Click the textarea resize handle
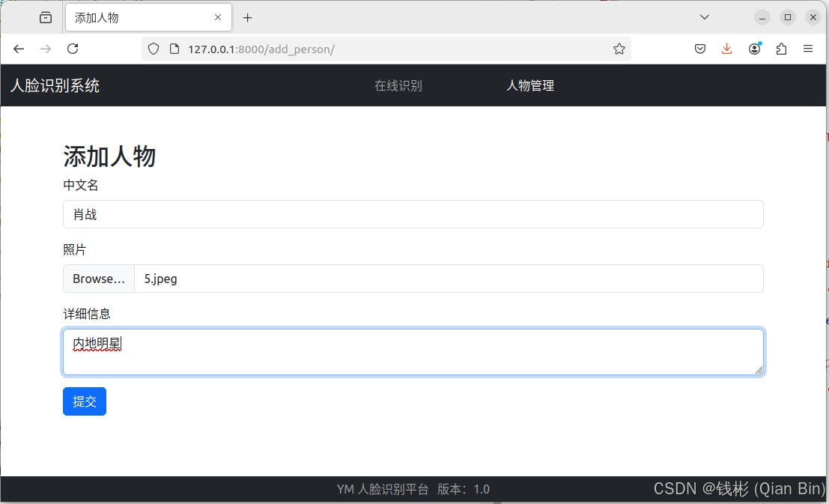 pyautogui.click(x=759, y=370)
